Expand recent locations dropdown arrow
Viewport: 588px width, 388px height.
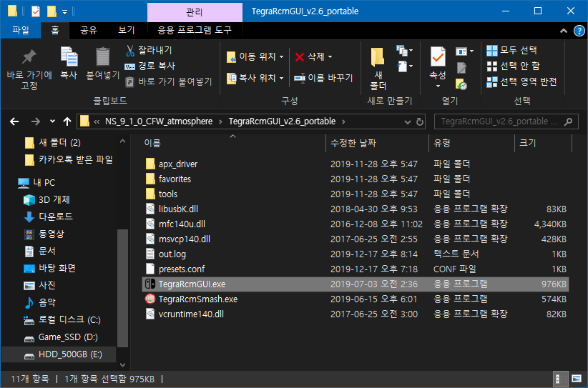coord(52,121)
